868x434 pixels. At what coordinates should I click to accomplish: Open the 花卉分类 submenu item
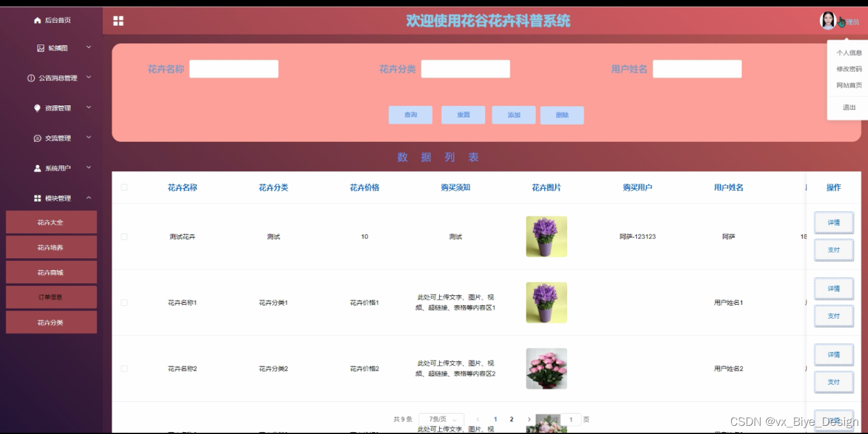click(51, 322)
